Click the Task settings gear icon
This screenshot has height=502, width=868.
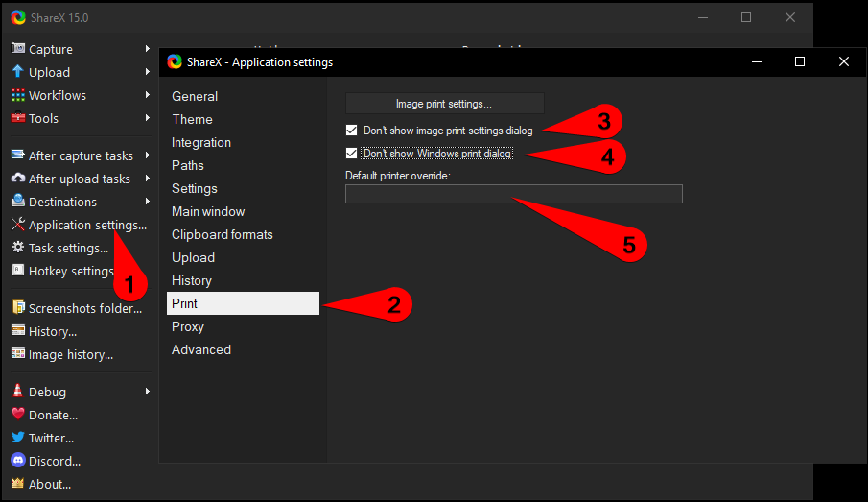pos(18,247)
